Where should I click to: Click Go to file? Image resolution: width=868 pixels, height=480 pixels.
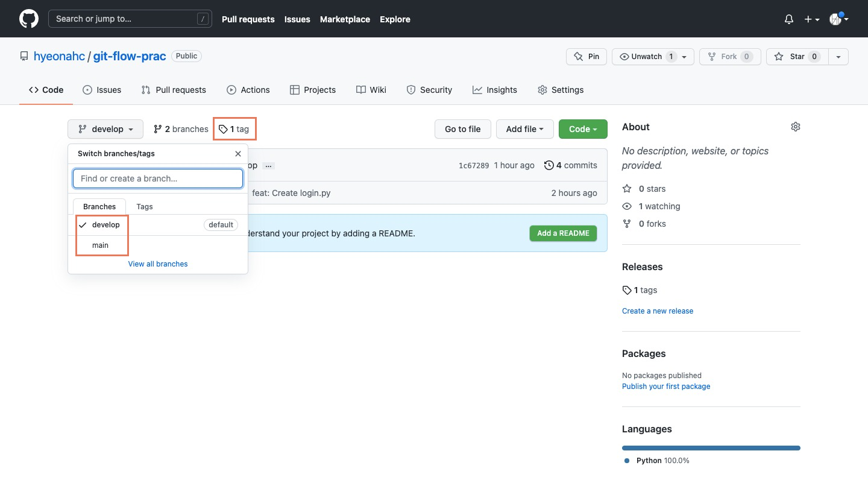[463, 129]
